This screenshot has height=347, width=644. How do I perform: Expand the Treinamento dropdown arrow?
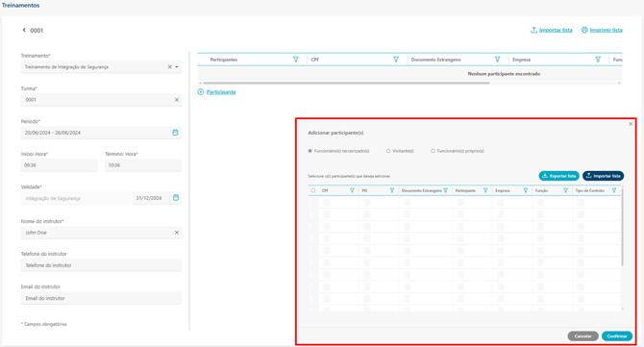coord(177,67)
